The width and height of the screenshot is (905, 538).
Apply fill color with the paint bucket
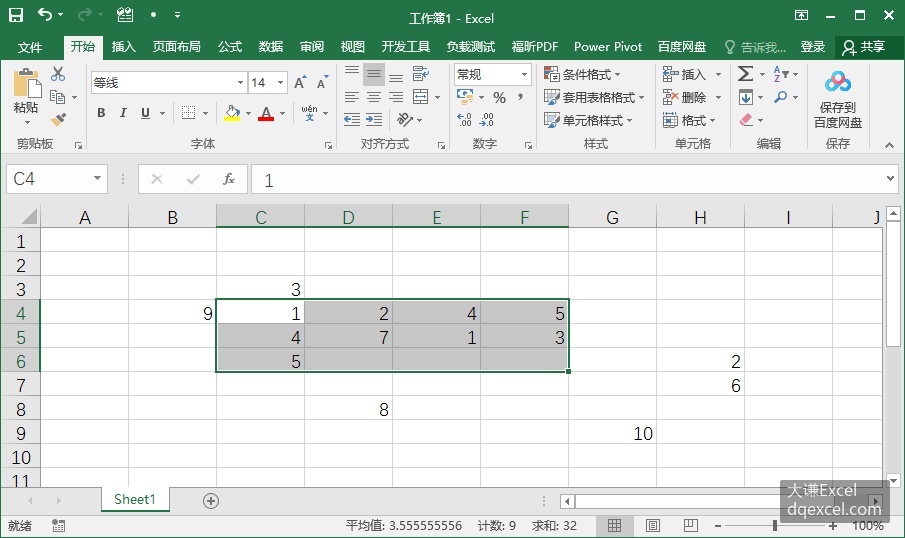[x=232, y=113]
